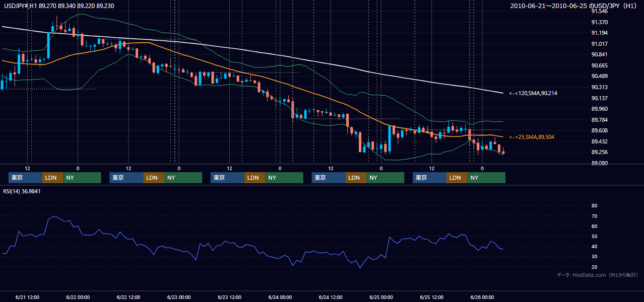This screenshot has width=644, height=302.
Task: Pick the 6/23 LDN session block
Action: click(254, 178)
